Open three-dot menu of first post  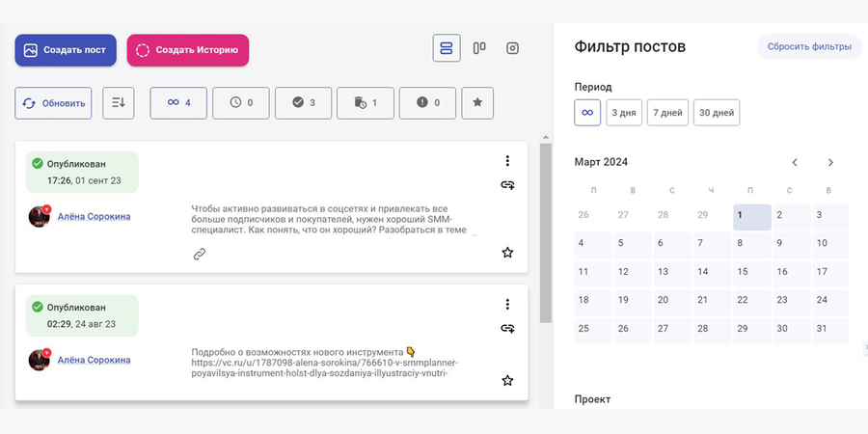tap(507, 162)
